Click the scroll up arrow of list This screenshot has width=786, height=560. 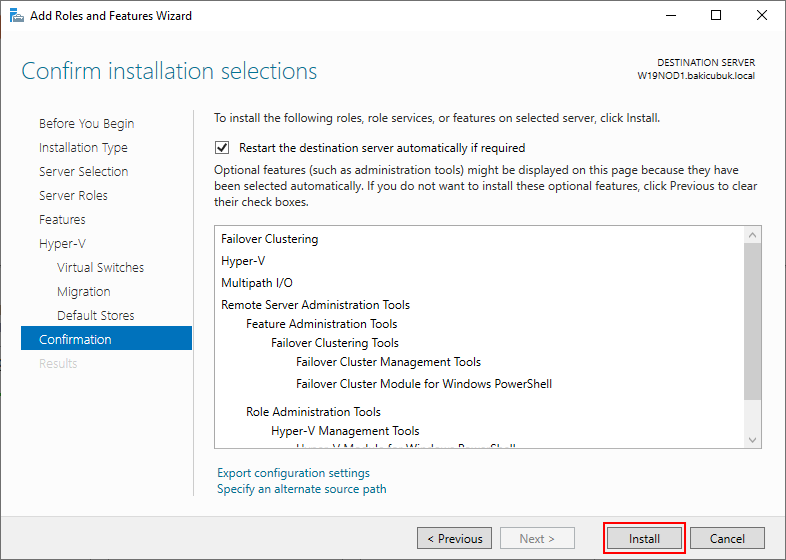(752, 235)
